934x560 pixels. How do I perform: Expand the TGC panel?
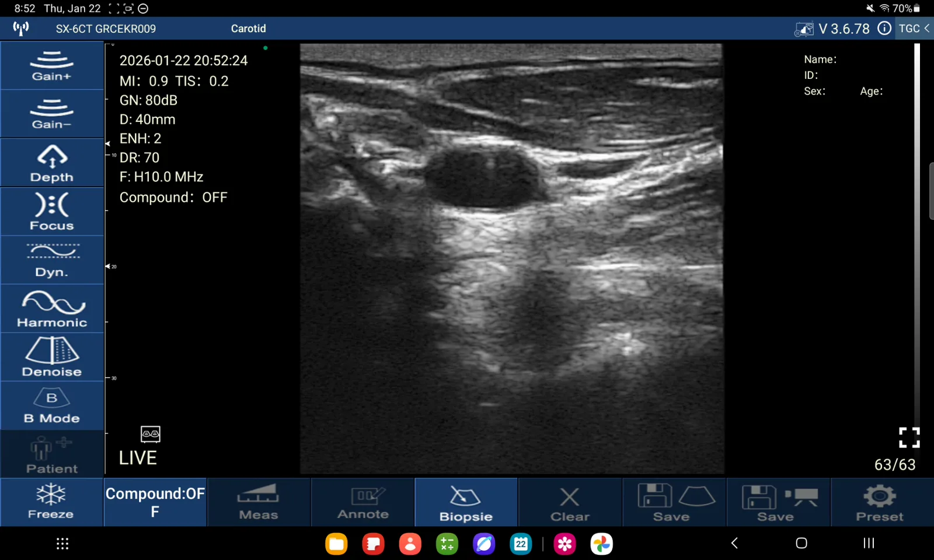point(914,29)
